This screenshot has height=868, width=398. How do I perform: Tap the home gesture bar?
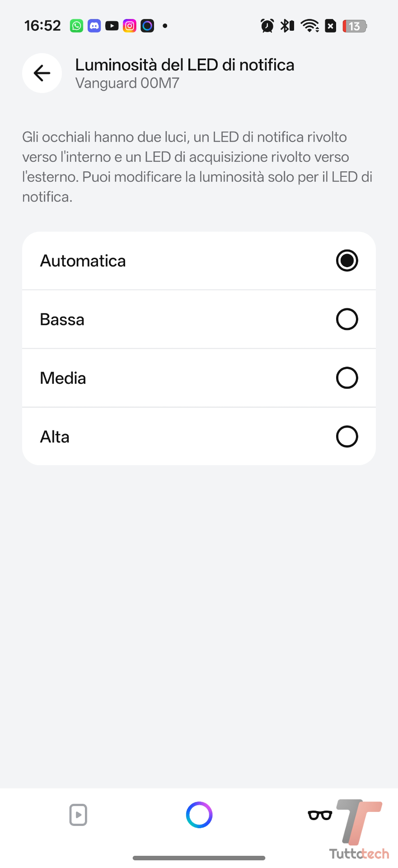coord(199,858)
